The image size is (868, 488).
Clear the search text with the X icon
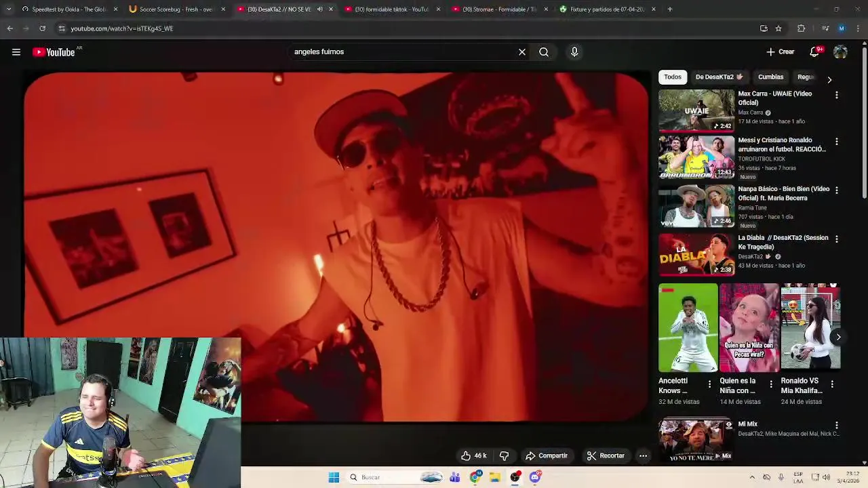522,52
